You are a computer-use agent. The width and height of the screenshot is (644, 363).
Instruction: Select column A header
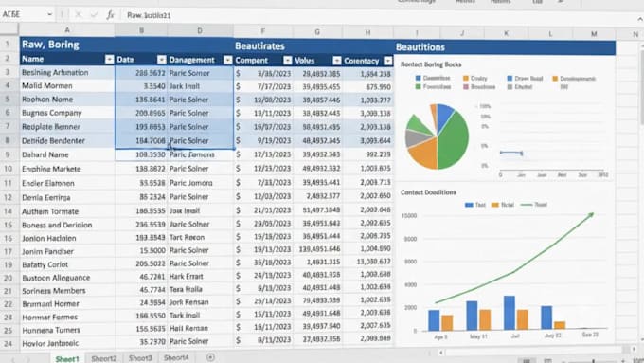[x=67, y=29]
